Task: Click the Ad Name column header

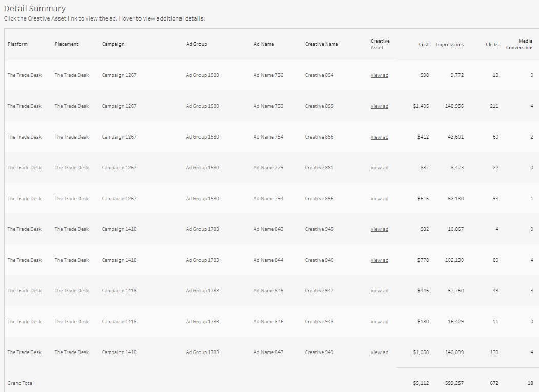Action: coord(264,44)
